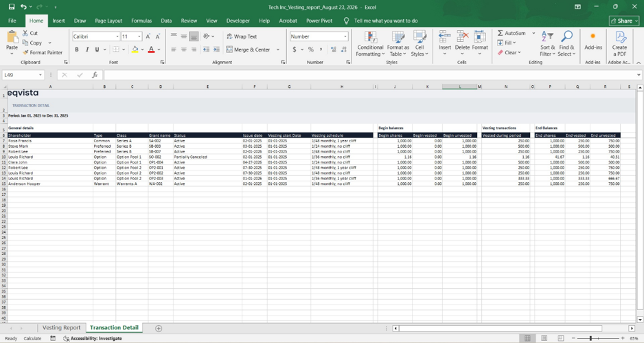The width and height of the screenshot is (644, 343).
Task: Apply percent style format
Action: click(311, 49)
